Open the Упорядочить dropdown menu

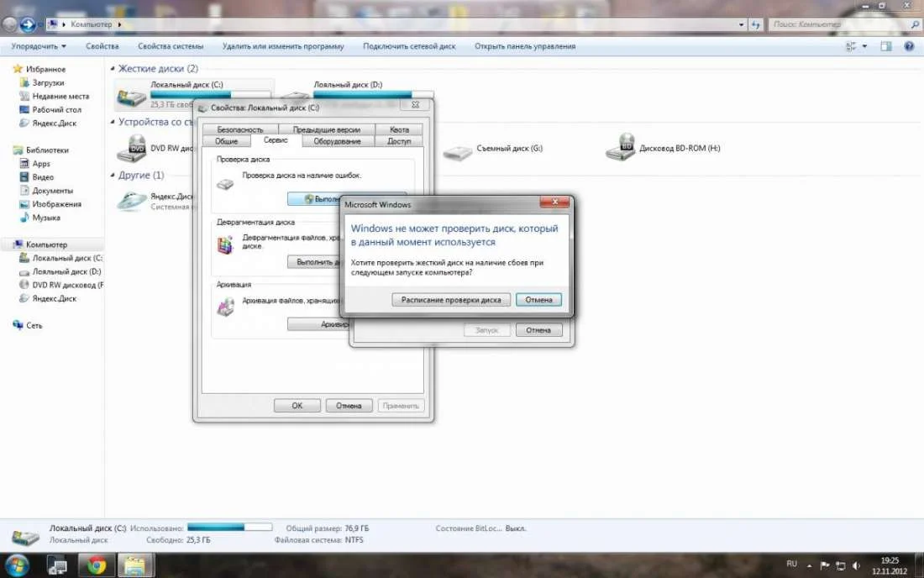click(x=39, y=46)
